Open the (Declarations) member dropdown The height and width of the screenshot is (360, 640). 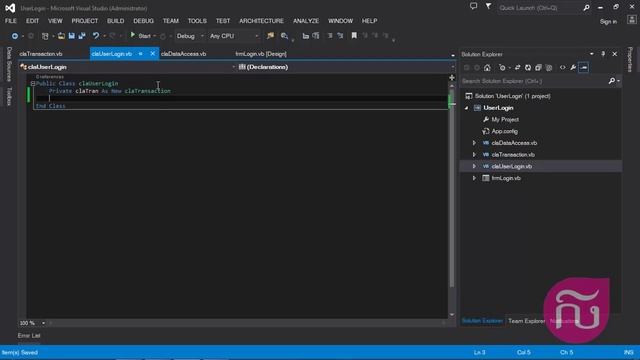click(453, 67)
